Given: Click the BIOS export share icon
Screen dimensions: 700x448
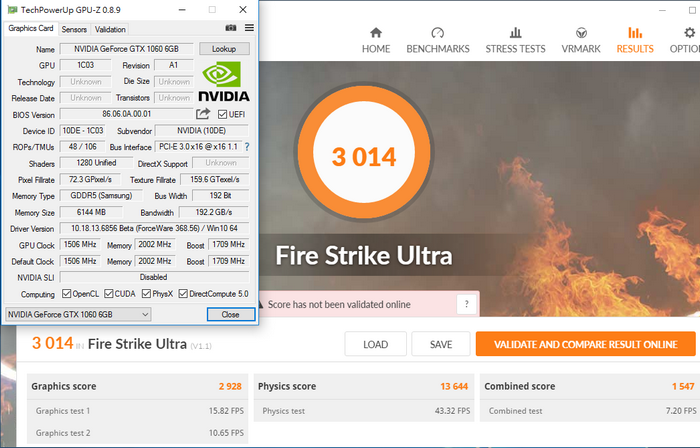Looking at the screenshot, I should click(203, 115).
